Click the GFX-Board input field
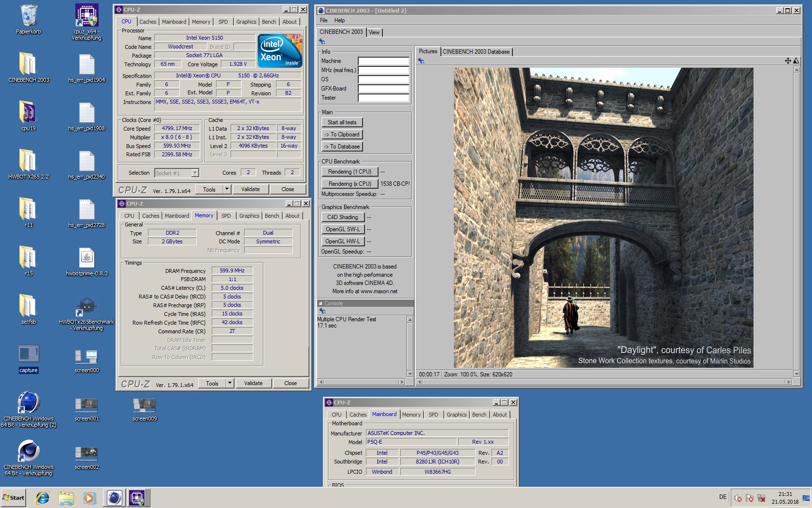This screenshot has width=812, height=508. 383,89
